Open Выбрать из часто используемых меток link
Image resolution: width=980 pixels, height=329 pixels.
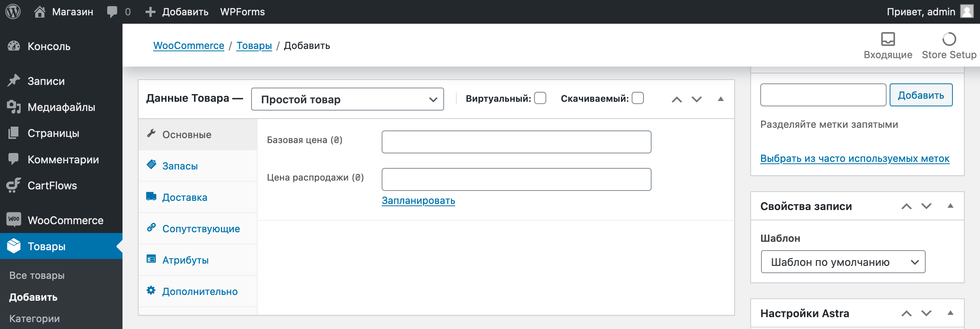[855, 158]
